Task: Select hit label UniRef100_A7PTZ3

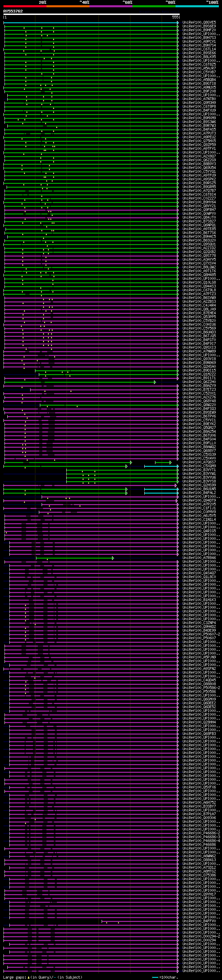Action: (x=199, y=294)
